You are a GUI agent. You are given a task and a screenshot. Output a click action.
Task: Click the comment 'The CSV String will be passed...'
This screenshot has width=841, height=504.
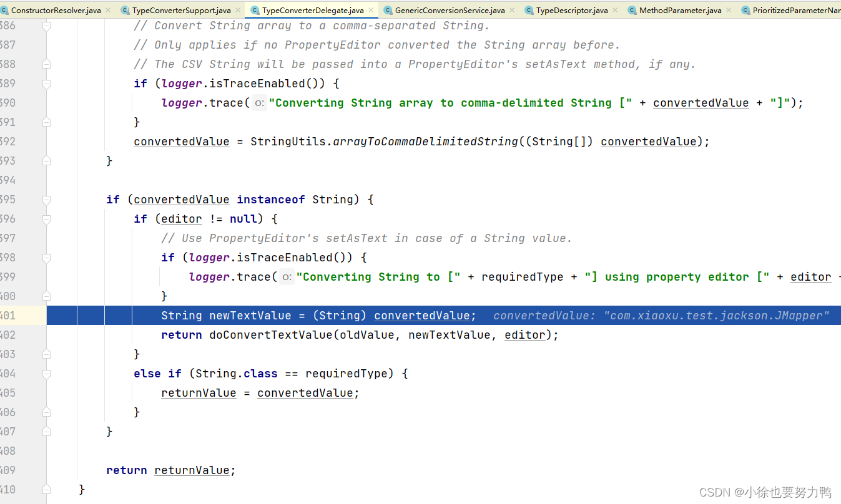click(415, 64)
